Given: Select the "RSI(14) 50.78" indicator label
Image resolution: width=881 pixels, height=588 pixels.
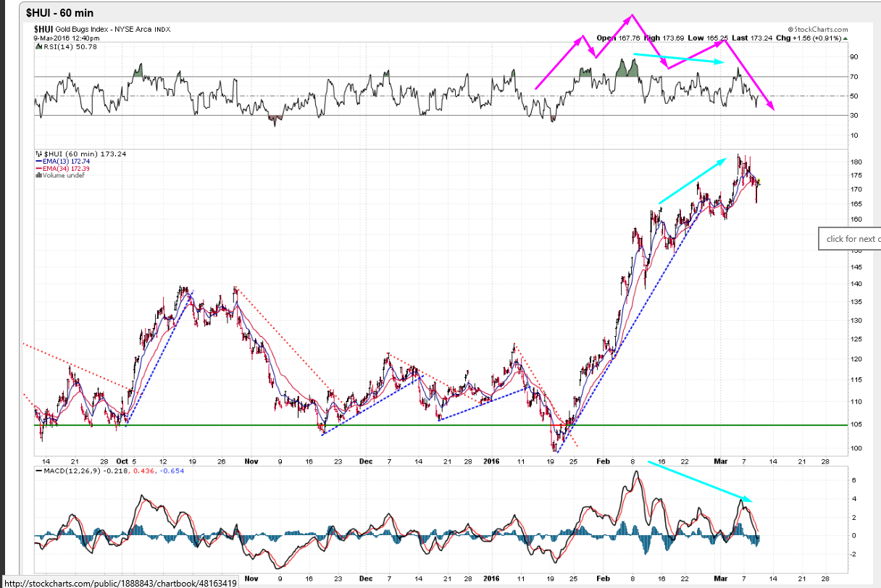Looking at the screenshot, I should tap(70, 46).
